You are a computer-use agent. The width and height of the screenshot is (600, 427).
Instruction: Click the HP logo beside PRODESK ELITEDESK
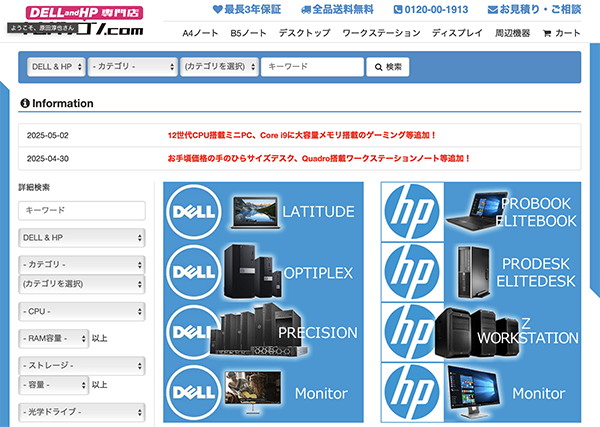pos(412,272)
